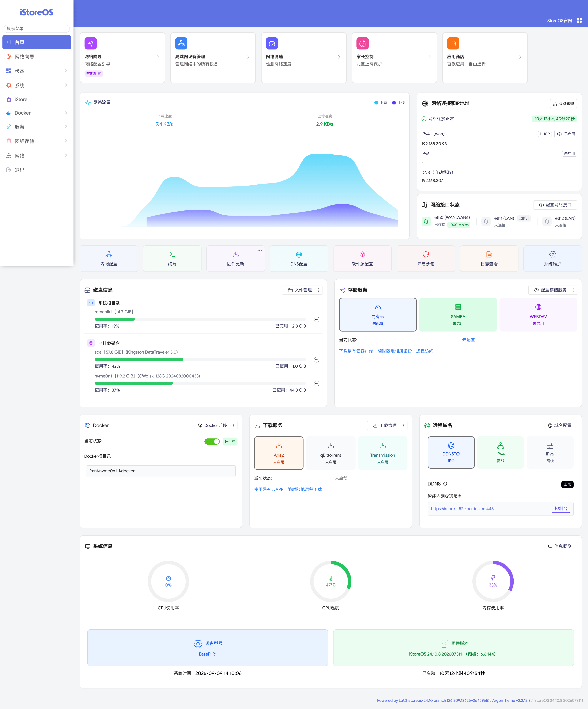The height and width of the screenshot is (709, 588).
Task: Open iStore in the sidebar
Action: click(37, 99)
